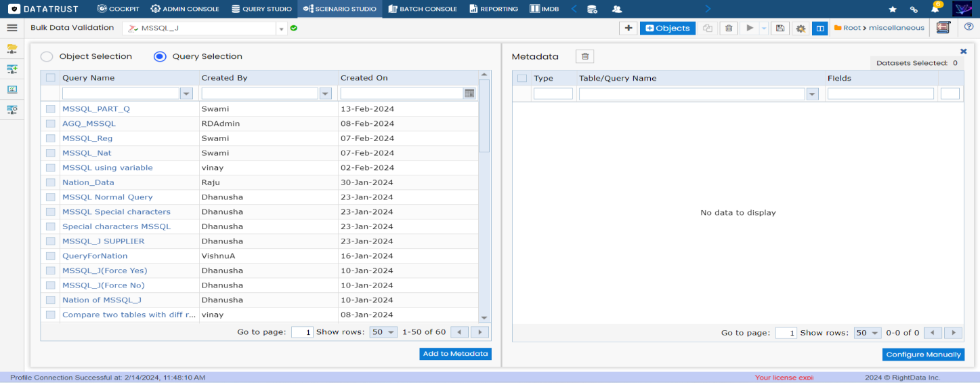Click the notifications bell icon
This screenshot has height=383, width=980.
(x=935, y=9)
